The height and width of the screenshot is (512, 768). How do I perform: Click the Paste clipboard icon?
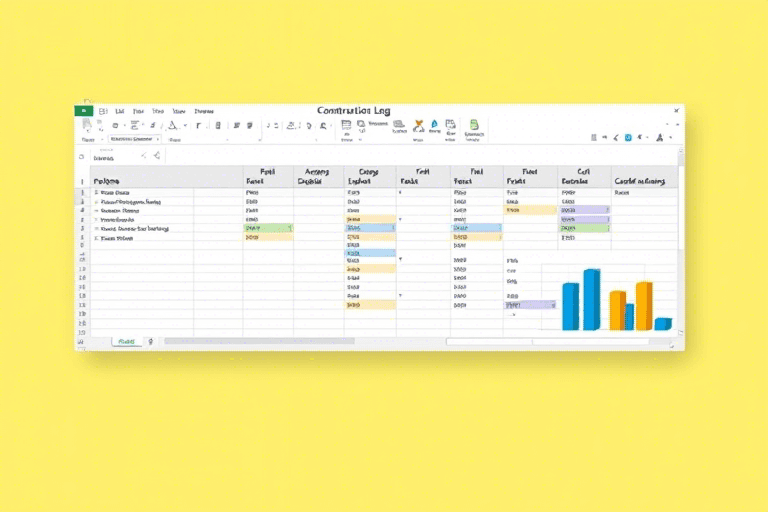(88, 126)
